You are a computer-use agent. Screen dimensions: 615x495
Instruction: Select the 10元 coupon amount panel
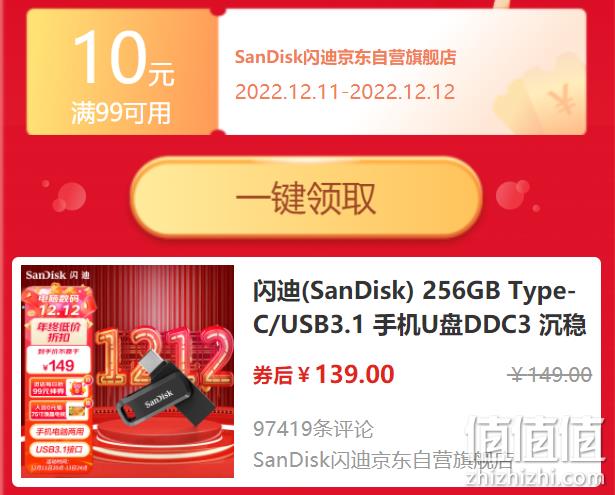[x=122, y=72]
